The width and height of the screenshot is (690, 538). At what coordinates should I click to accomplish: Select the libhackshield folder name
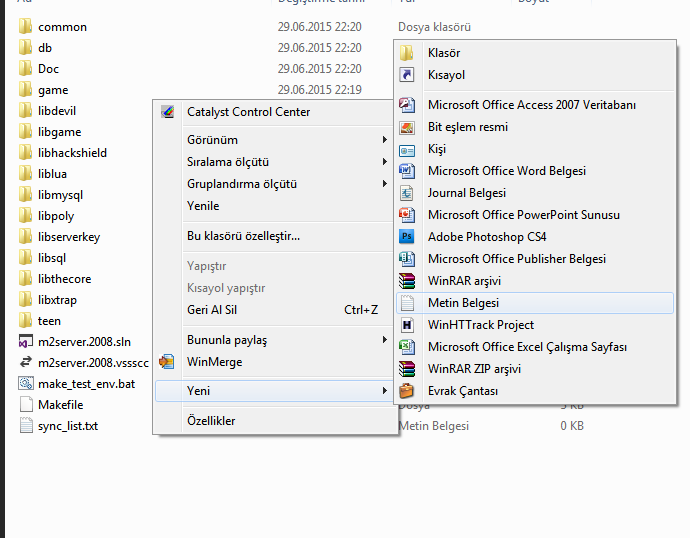click(72, 153)
